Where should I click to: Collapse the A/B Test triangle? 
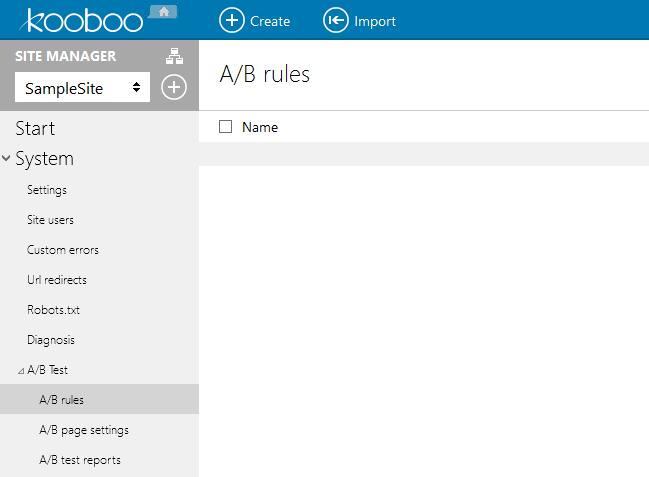pos(21,371)
